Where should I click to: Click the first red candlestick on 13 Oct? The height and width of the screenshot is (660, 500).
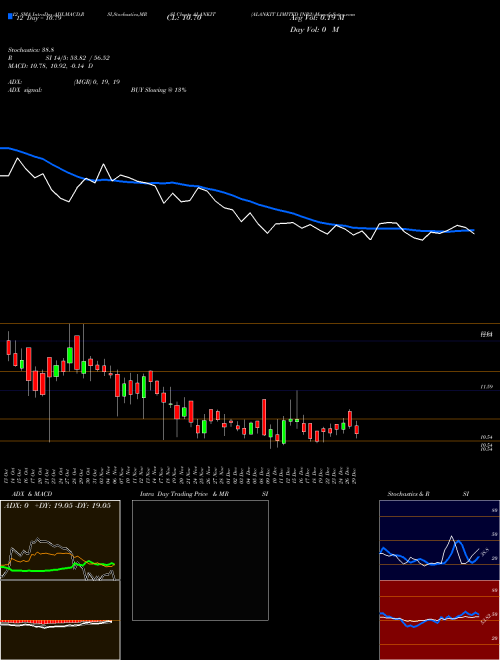click(x=8, y=348)
